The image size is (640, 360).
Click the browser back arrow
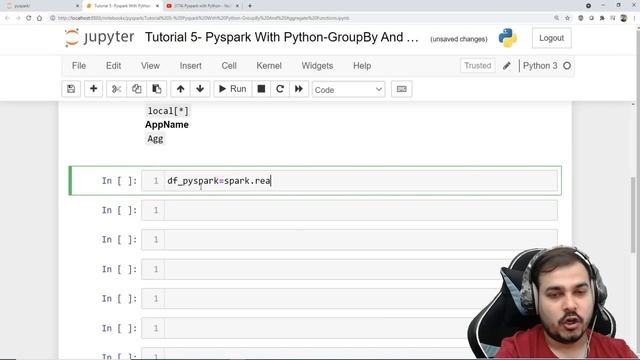tap(7, 18)
